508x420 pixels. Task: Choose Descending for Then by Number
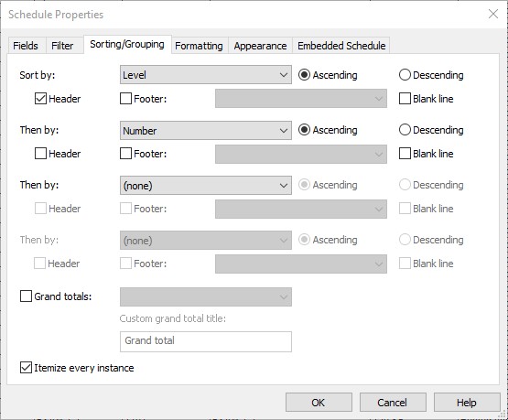pos(405,130)
